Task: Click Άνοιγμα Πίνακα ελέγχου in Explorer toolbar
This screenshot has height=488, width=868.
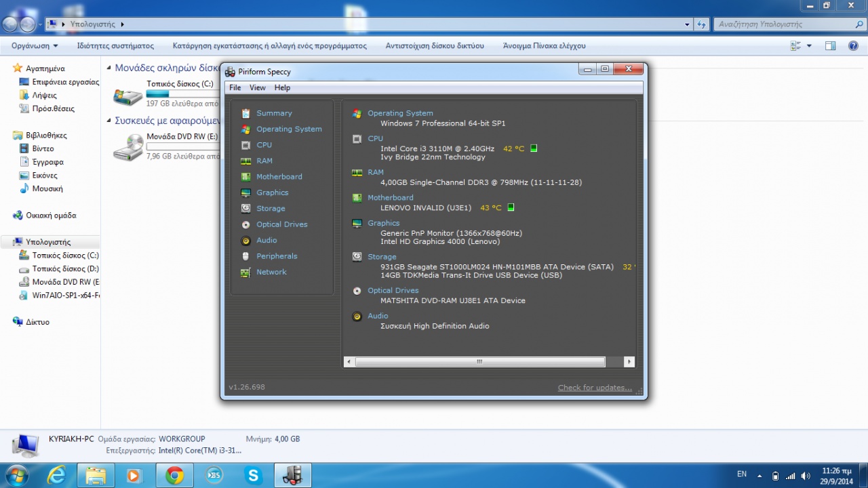Action: pos(544,46)
